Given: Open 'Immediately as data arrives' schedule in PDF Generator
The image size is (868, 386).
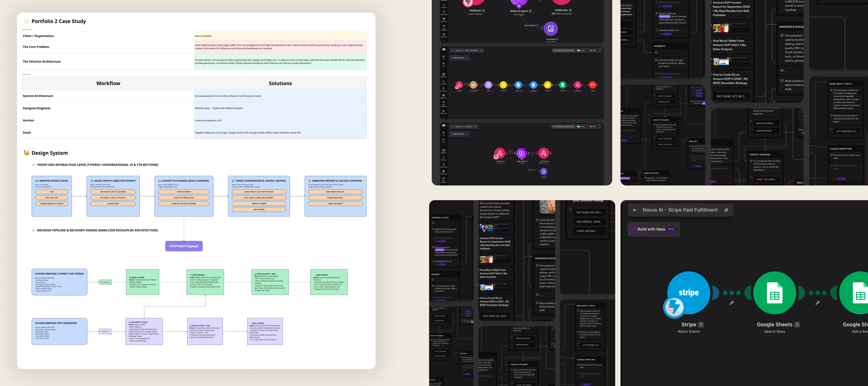Looking at the screenshot, I should pos(564,51).
